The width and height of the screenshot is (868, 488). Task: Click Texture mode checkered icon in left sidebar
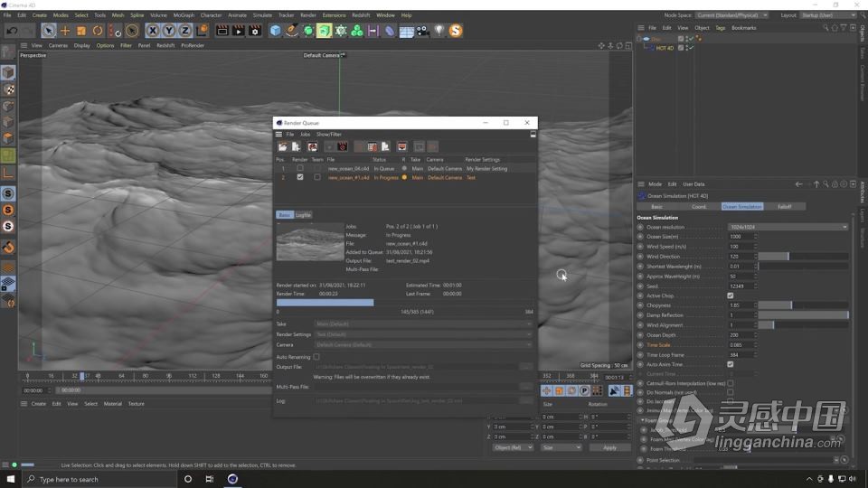[x=8, y=89]
